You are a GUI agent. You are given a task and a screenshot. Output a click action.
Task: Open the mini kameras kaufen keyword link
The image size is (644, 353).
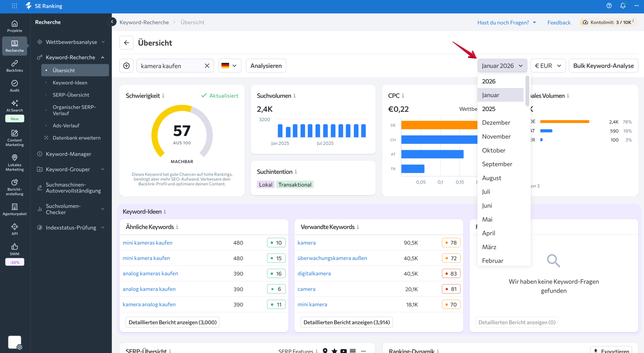point(147,243)
